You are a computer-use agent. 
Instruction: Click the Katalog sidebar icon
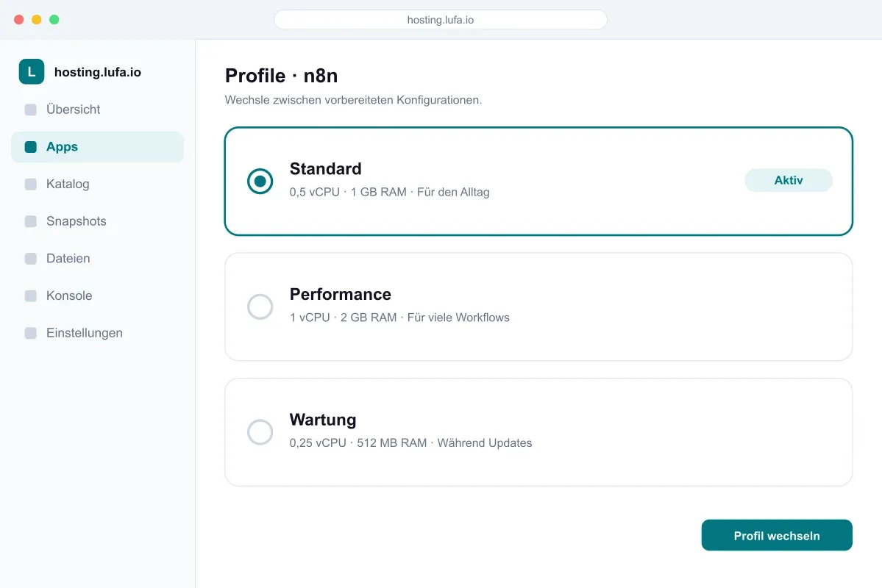[x=31, y=184]
